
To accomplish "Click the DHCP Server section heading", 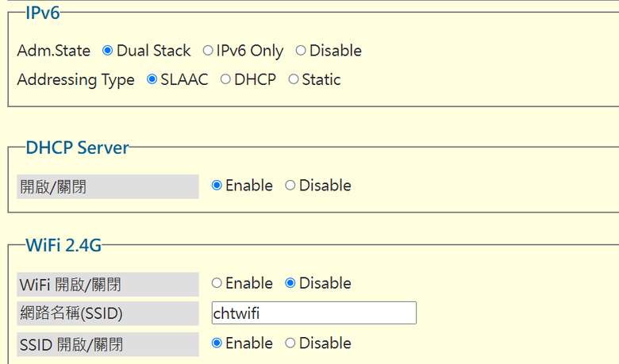I will click(x=78, y=148).
